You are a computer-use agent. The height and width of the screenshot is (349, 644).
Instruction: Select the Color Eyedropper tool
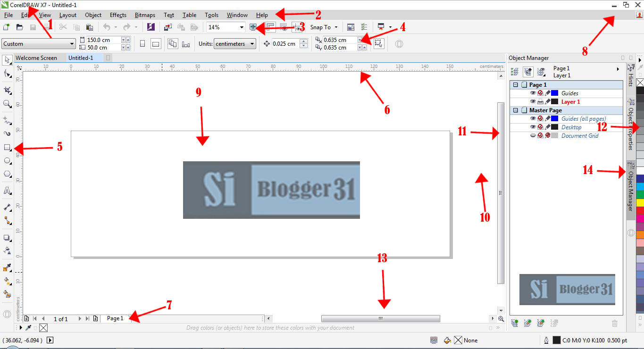(x=7, y=268)
